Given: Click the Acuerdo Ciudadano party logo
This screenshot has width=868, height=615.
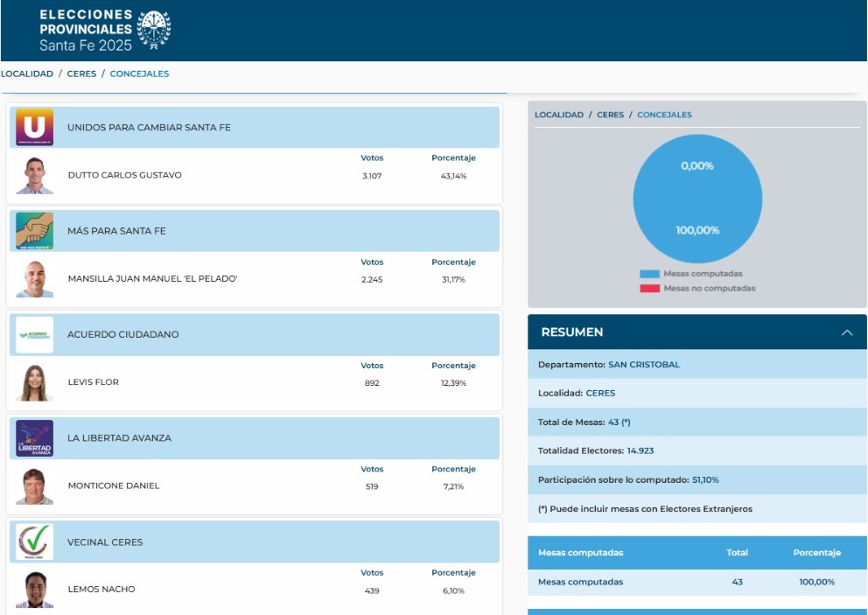Looking at the screenshot, I should tap(34, 335).
